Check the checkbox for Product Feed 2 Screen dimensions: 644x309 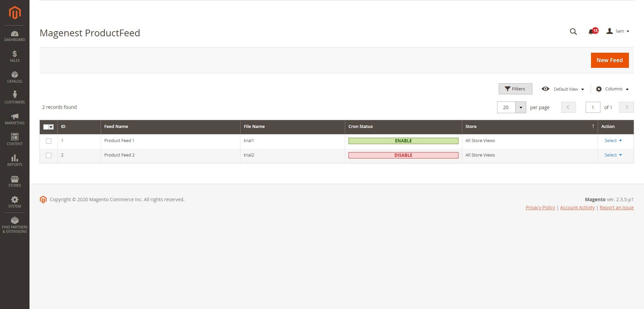pos(49,156)
